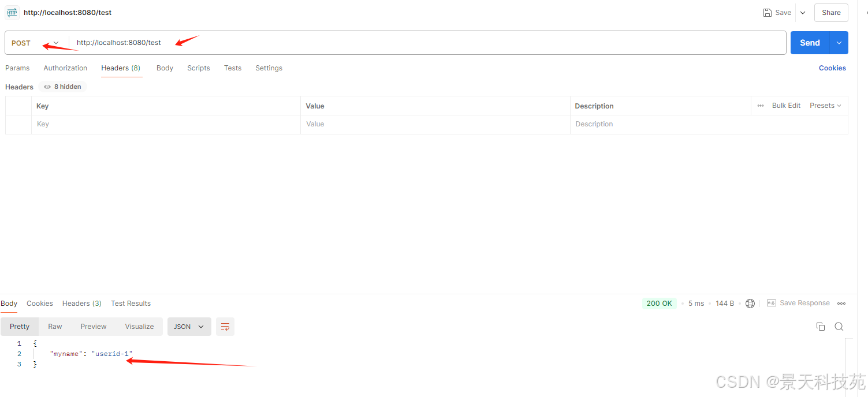
Task: Click the request title http://localhost:8080/test
Action: (68, 13)
